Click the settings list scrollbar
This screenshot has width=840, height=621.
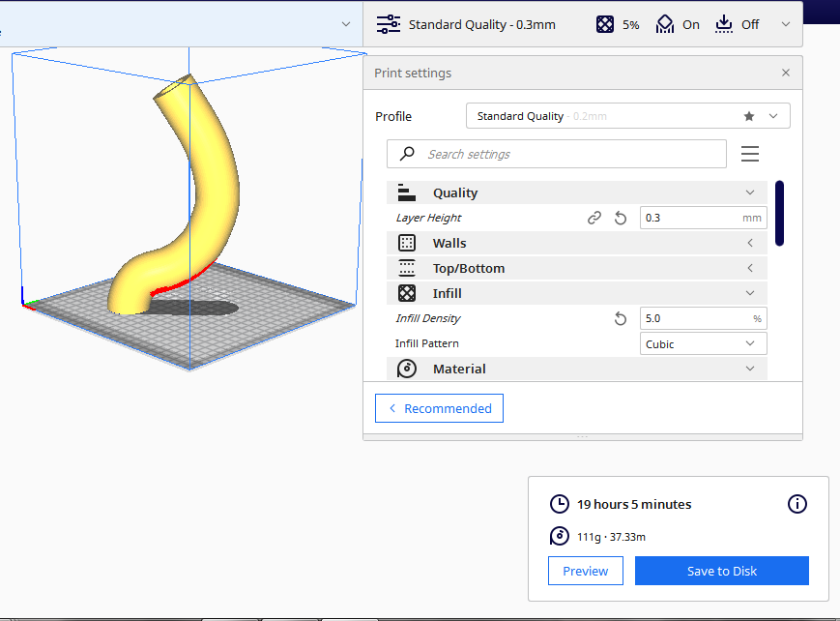779,214
